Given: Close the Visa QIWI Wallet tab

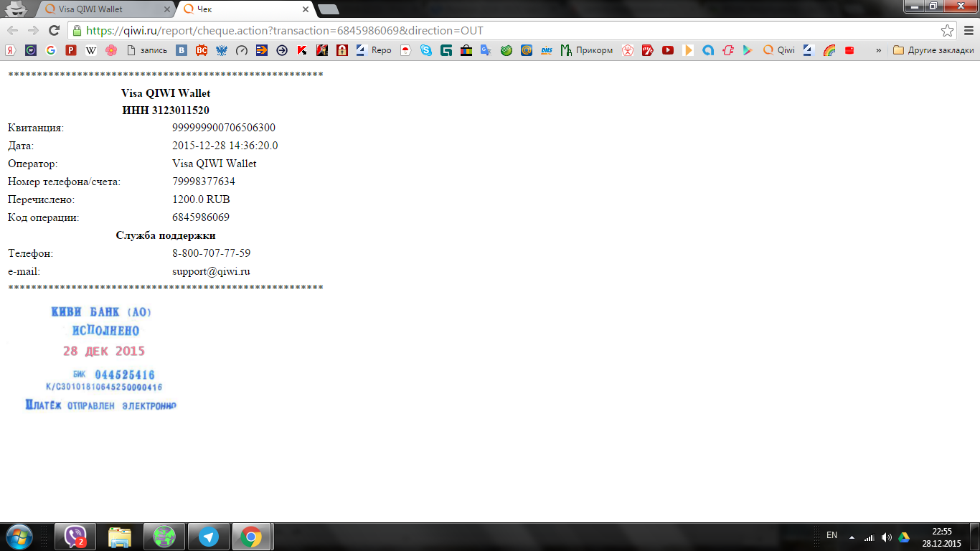Looking at the screenshot, I should pos(166,10).
